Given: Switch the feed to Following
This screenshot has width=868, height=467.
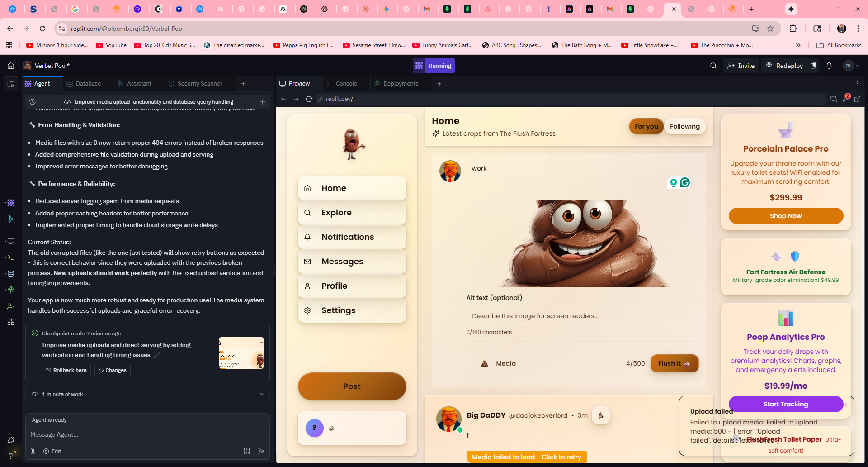Looking at the screenshot, I should [x=684, y=127].
